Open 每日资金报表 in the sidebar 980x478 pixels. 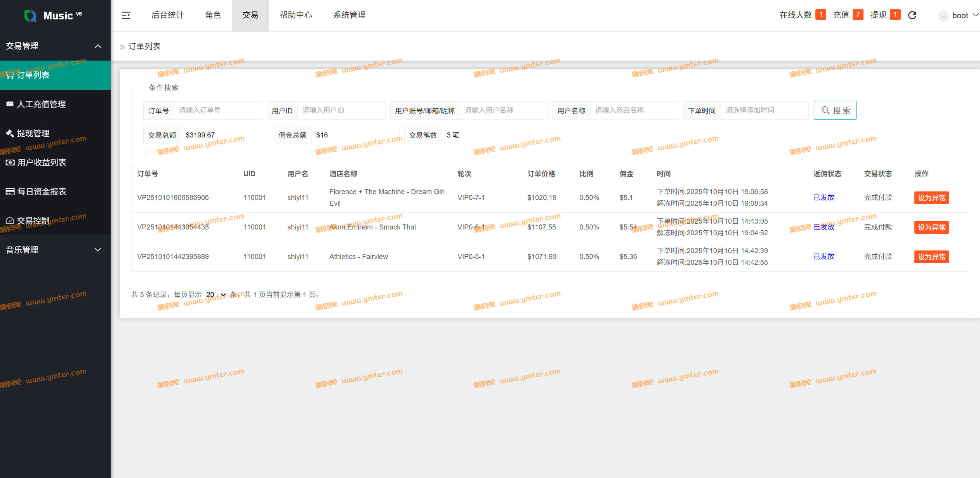pos(42,191)
